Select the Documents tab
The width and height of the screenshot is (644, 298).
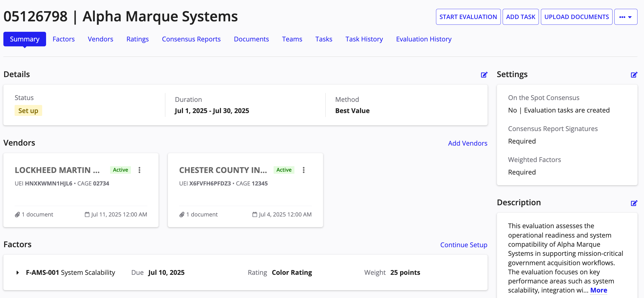coord(251,39)
